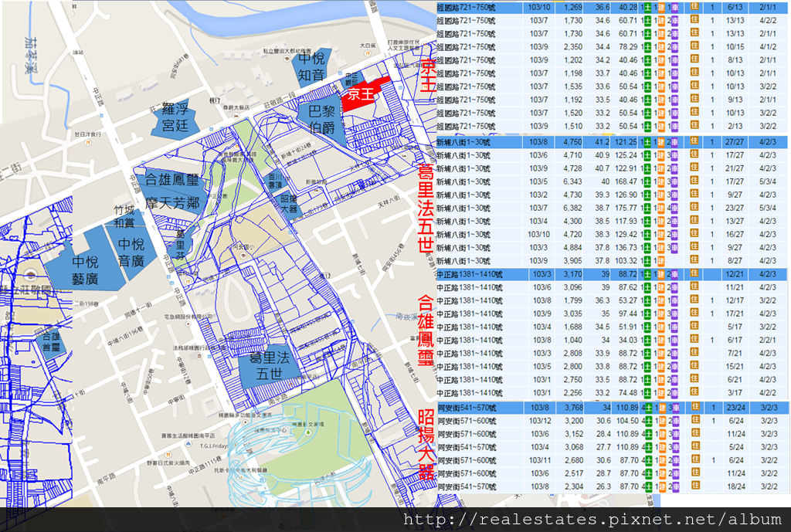Click green 土 land icon in 2,350 price row

pos(647,47)
